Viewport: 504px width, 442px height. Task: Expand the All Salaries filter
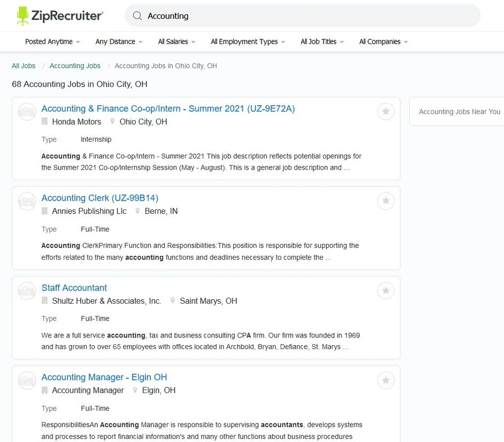click(x=176, y=41)
